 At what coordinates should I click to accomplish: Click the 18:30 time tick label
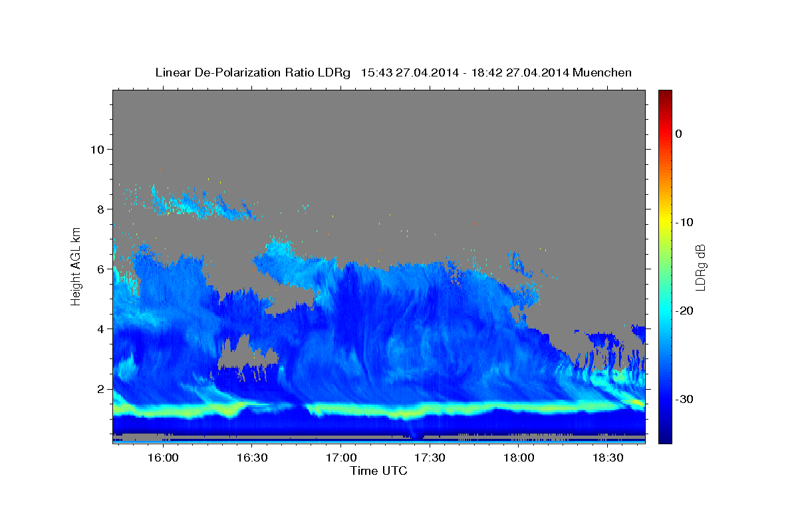pyautogui.click(x=608, y=458)
